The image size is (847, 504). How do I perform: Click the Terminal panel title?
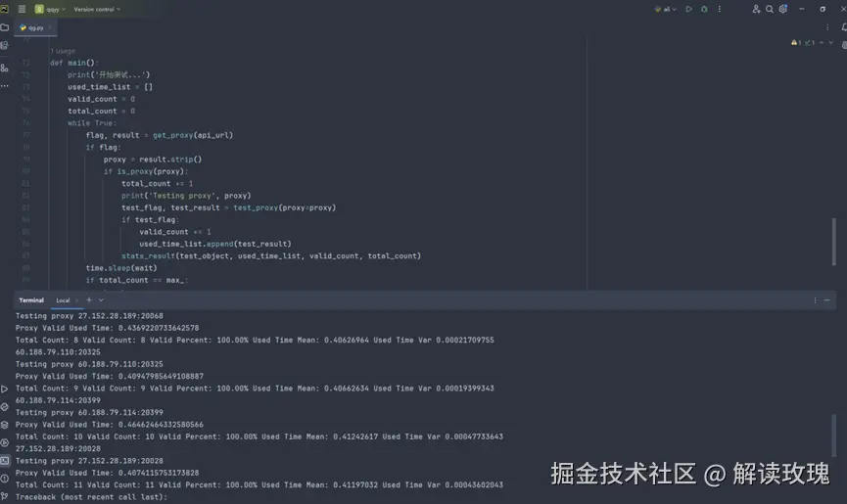coord(31,300)
